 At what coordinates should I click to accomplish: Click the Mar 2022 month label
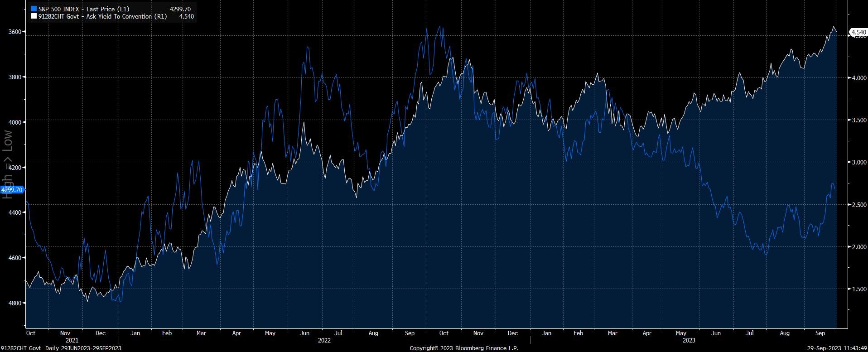(201, 333)
